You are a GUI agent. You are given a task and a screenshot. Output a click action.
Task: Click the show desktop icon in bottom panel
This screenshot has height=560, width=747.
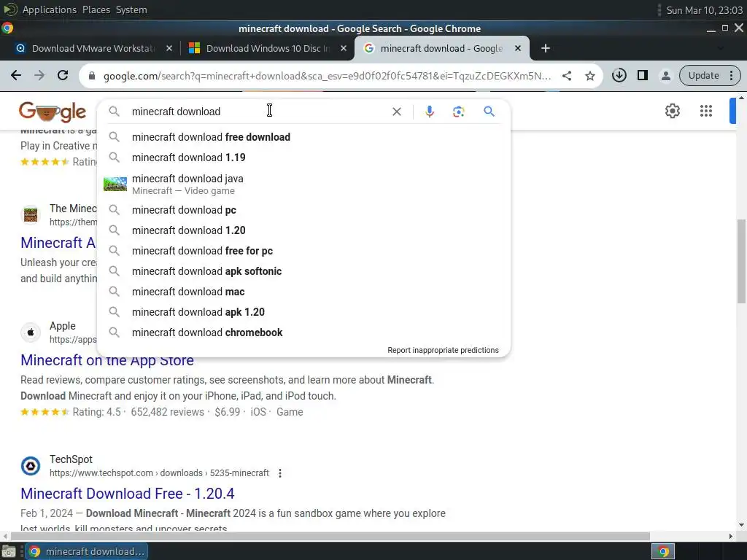click(x=9, y=551)
